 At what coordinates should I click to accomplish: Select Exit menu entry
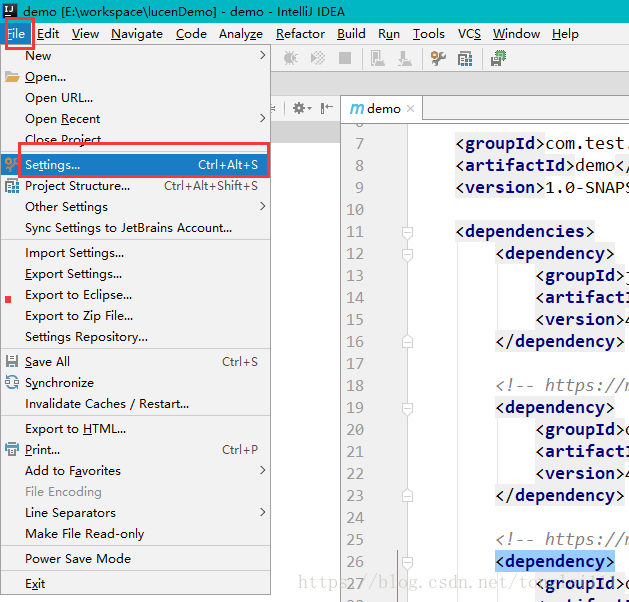point(136,584)
